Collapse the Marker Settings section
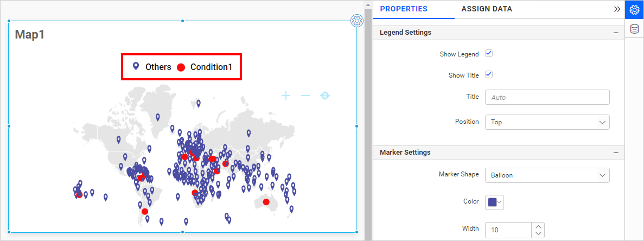Screen dimensions: 644x241 click(616, 153)
